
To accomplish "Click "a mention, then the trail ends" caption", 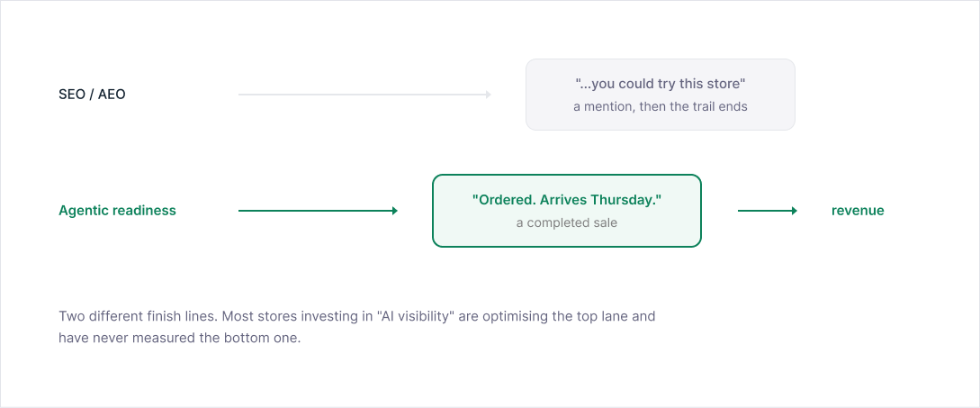I will (660, 106).
